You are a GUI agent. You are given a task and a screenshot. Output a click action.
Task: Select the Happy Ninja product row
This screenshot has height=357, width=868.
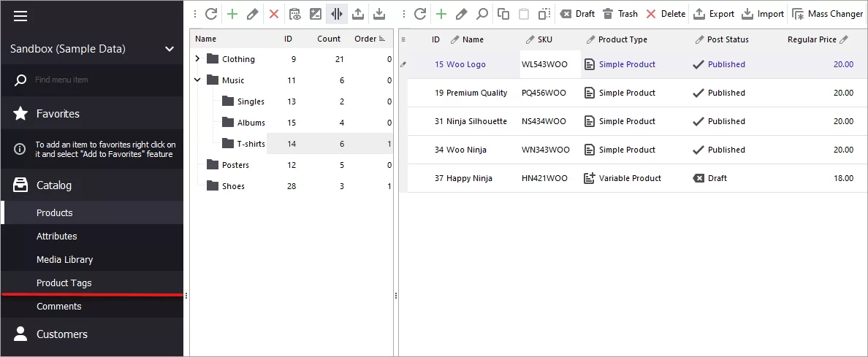pos(469,178)
